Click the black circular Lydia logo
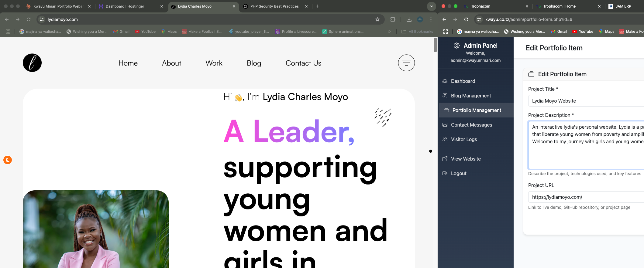Screen dimensions: 644x268 point(32,63)
